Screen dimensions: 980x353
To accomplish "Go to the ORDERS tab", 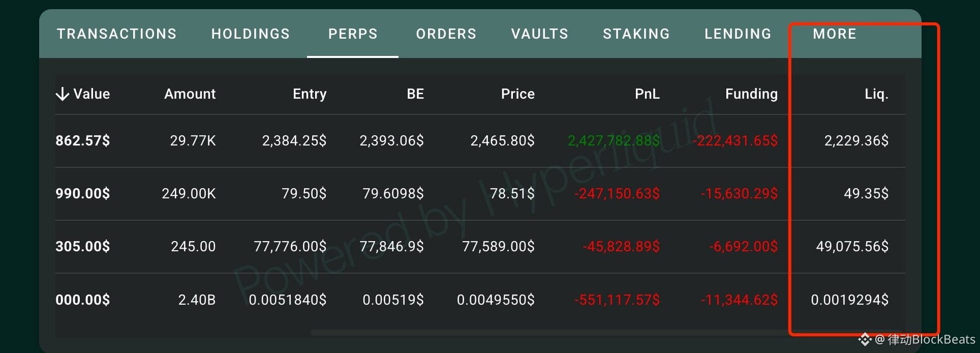I will pos(446,34).
